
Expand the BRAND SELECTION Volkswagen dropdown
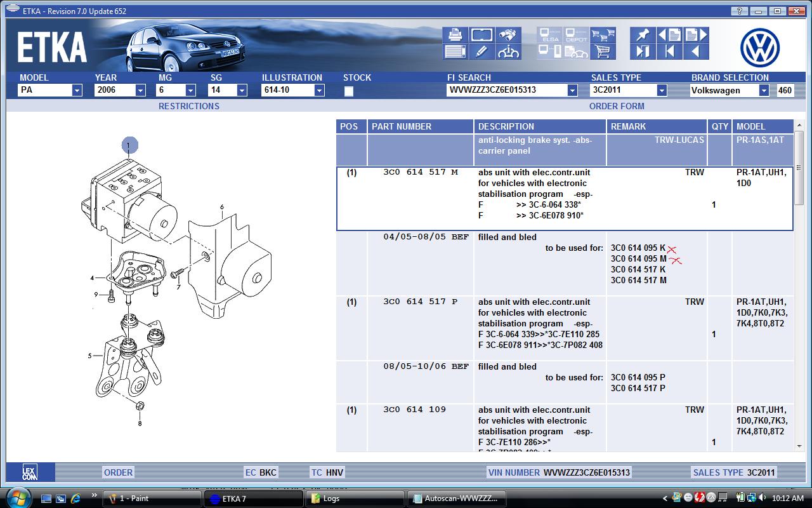coord(764,91)
